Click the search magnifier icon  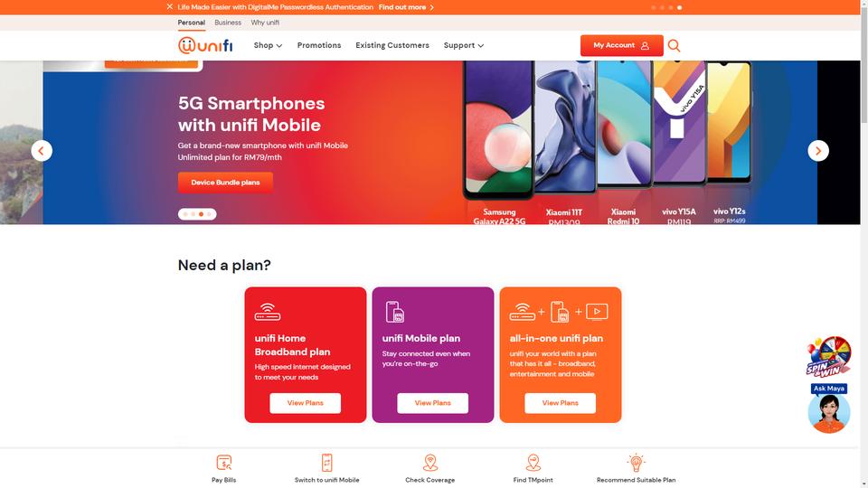click(x=674, y=45)
